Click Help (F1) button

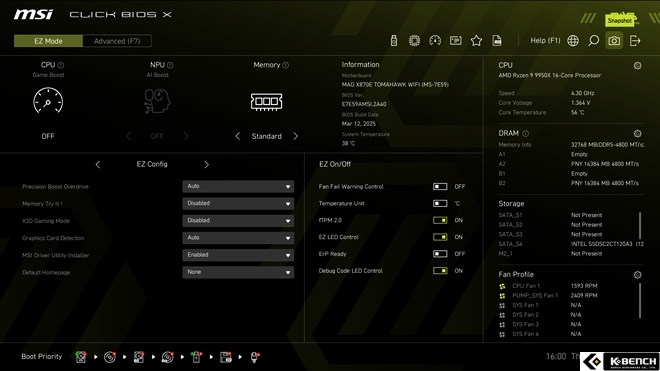[x=545, y=40]
